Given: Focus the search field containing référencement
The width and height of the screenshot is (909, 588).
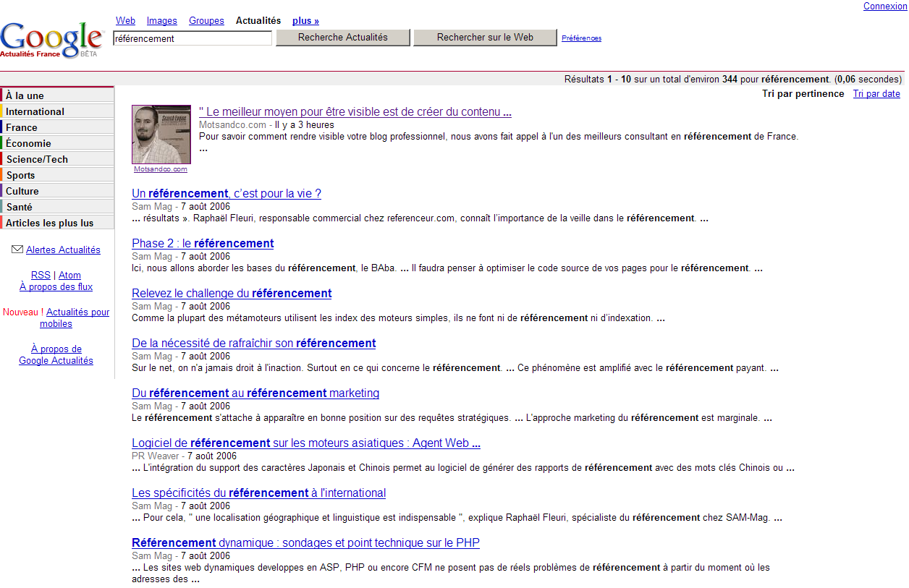Looking at the screenshot, I should [x=193, y=38].
